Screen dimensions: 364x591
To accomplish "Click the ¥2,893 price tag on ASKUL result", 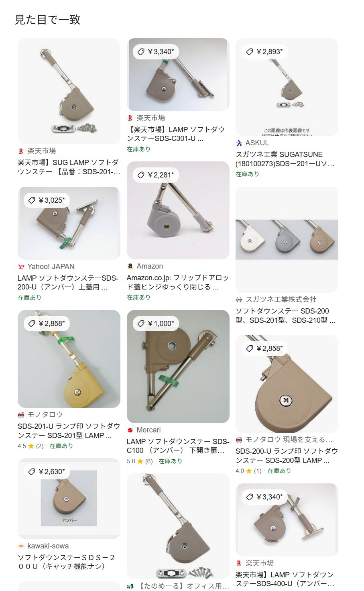I will tap(264, 51).
